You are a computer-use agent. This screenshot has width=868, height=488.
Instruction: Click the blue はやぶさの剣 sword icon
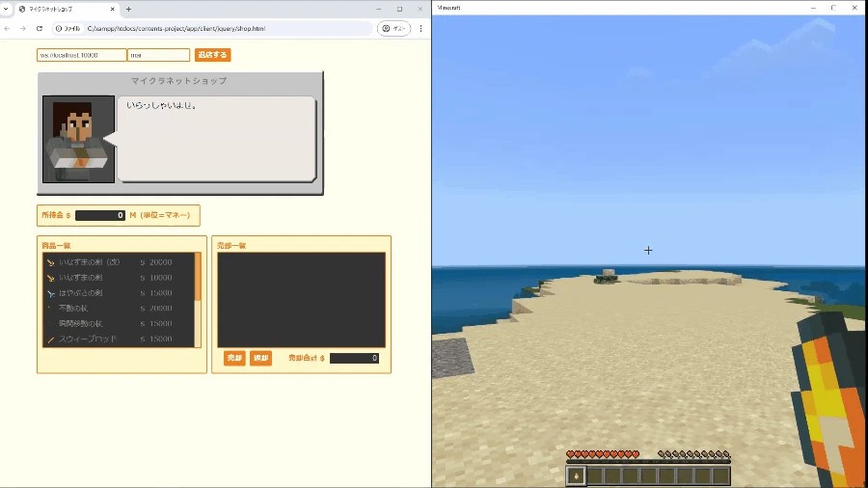(x=50, y=293)
